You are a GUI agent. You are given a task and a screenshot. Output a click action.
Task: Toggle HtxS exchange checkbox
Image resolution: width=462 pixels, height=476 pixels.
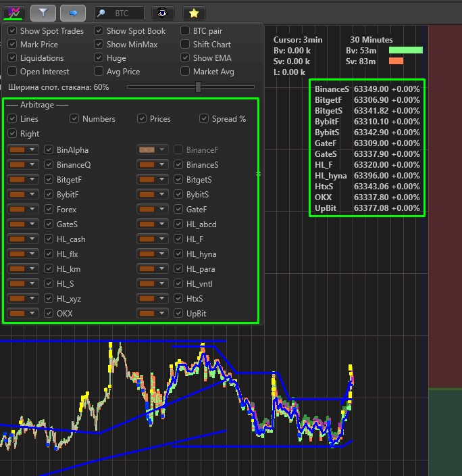pos(178,298)
